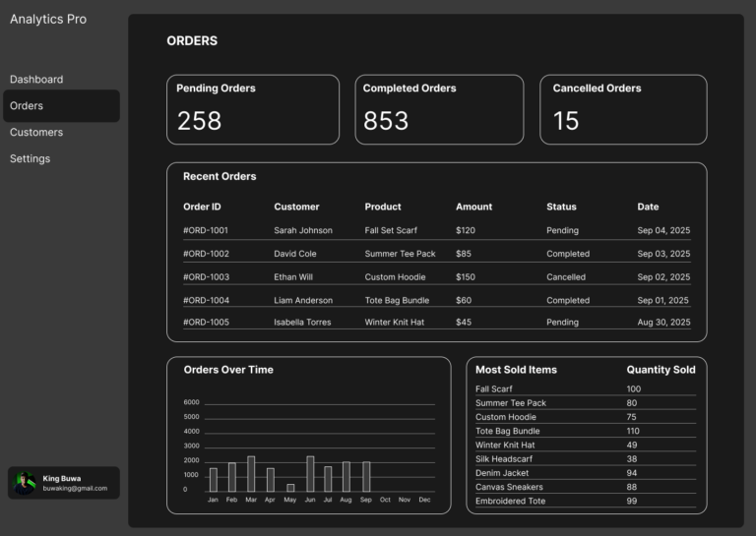This screenshot has height=536, width=756.
Task: Click the Date column header
Action: 648,207
